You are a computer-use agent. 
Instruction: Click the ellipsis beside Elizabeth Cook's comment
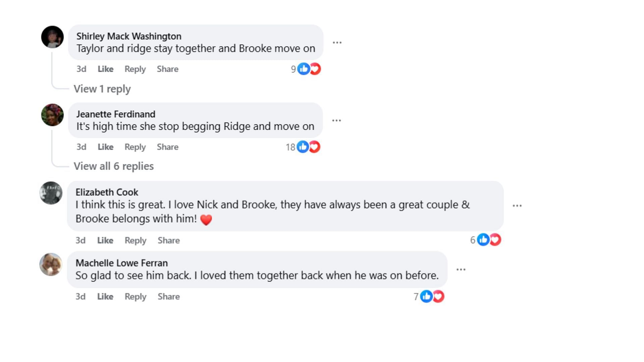[517, 205]
